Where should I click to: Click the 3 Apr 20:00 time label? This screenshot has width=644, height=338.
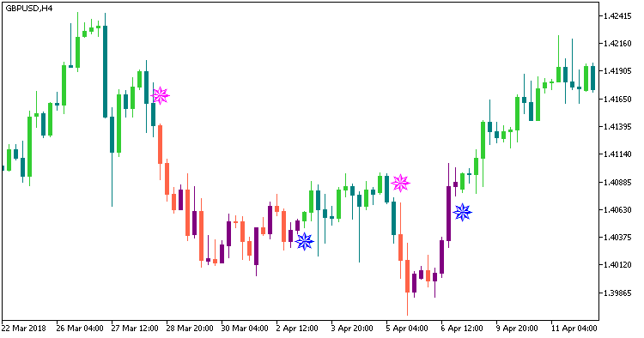click(352, 329)
